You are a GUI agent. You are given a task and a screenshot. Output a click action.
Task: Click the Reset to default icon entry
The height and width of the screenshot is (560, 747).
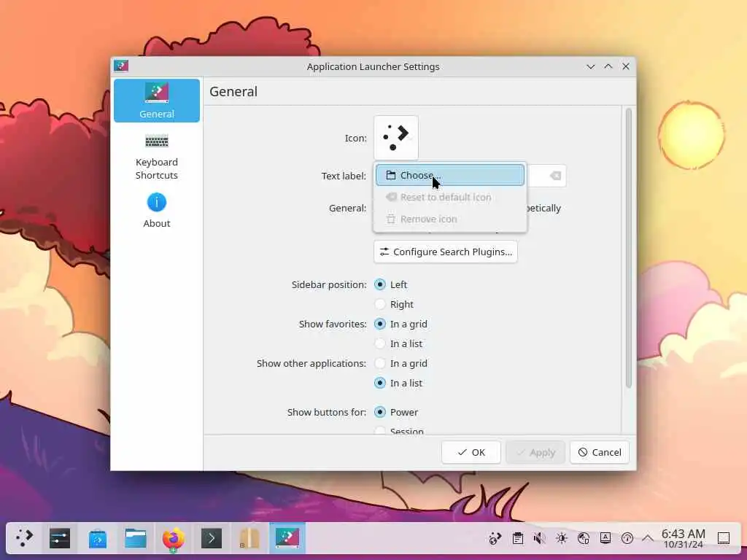point(449,197)
